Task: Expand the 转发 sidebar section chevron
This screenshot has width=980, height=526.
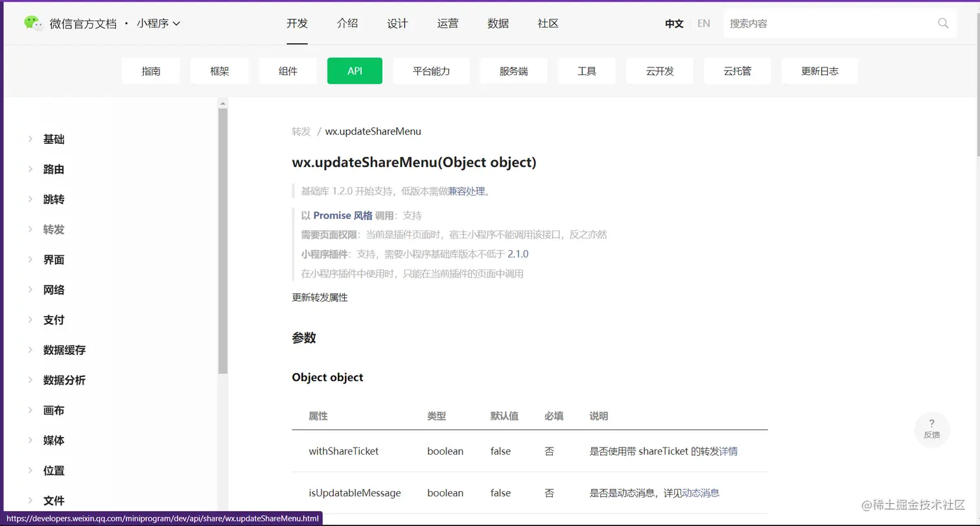Action: pyautogui.click(x=30, y=229)
